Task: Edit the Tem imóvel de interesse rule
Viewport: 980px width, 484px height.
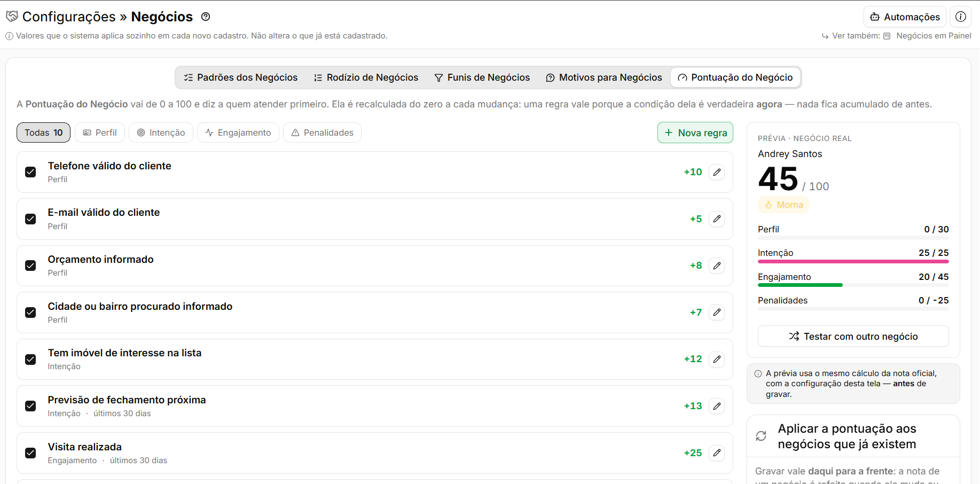Action: (x=717, y=359)
